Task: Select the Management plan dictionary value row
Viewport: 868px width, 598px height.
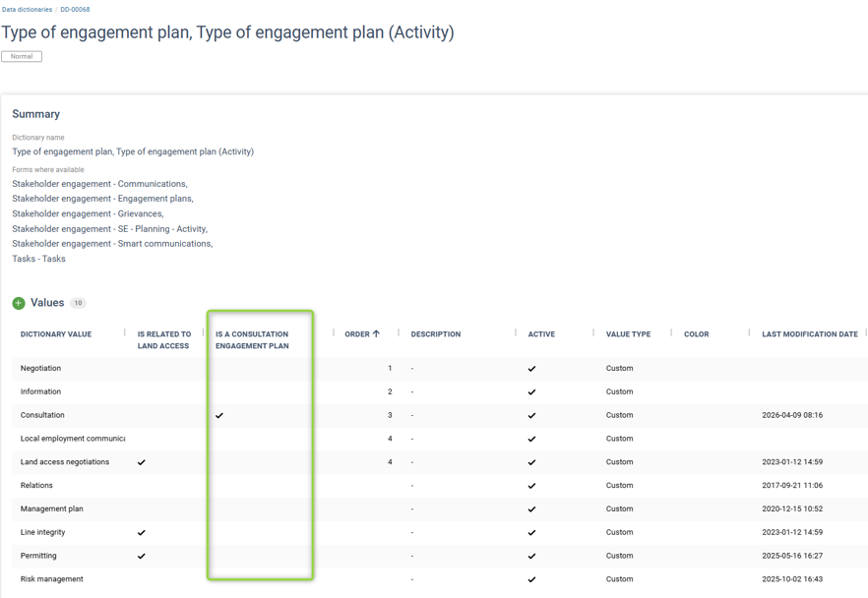Action: pyautogui.click(x=440, y=508)
